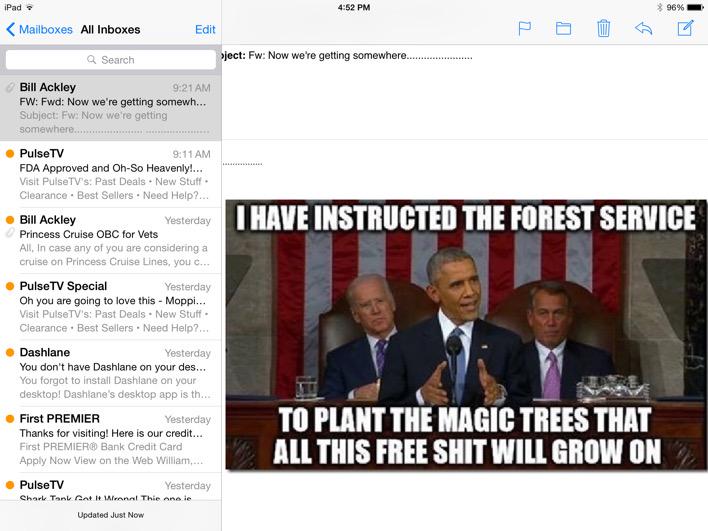Open Bill Ackley 9:21 AM email
Image resolution: width=708 pixels, height=531 pixels.
[111, 108]
